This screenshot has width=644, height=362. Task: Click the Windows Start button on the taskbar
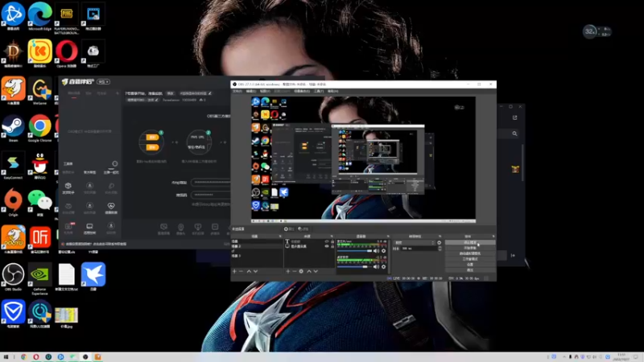tap(6, 356)
